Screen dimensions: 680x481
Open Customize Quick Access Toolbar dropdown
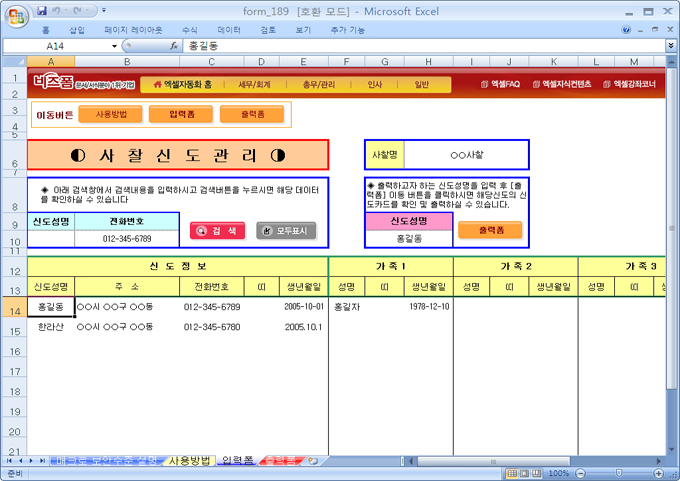[x=105, y=11]
